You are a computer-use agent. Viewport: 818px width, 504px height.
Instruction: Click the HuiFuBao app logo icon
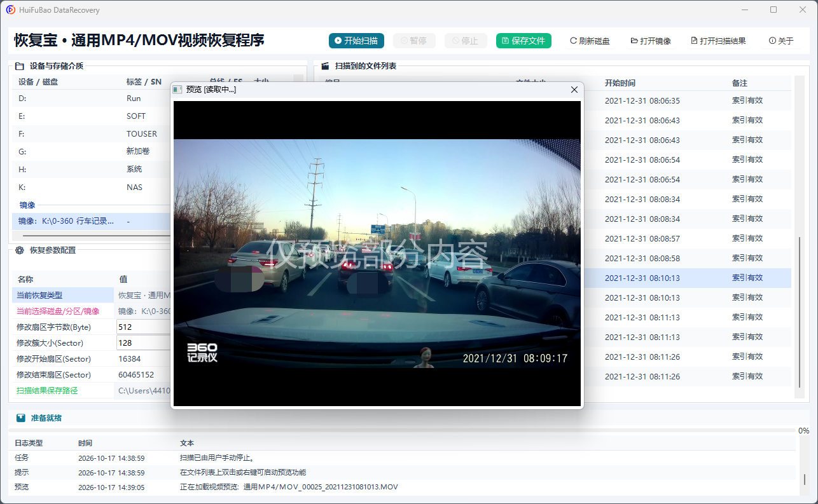pos(11,10)
